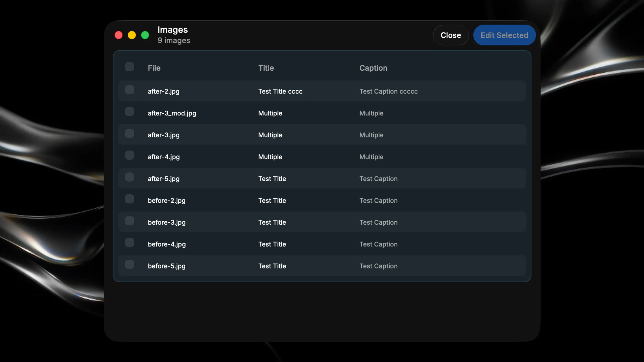
Task: Dismiss the dialog with the Close button
Action: 451,35
